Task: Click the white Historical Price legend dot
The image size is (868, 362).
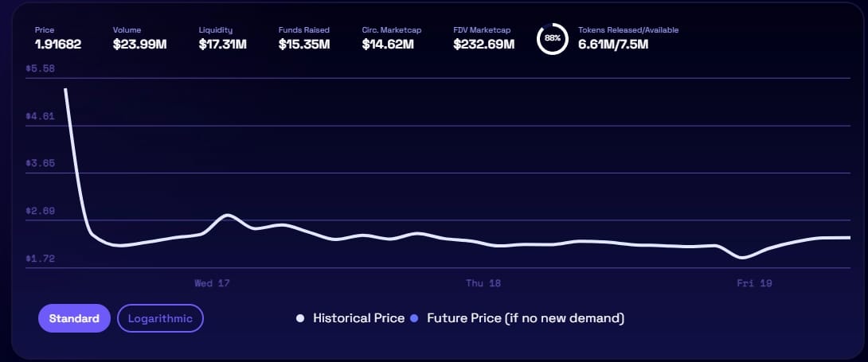Action: click(300, 318)
